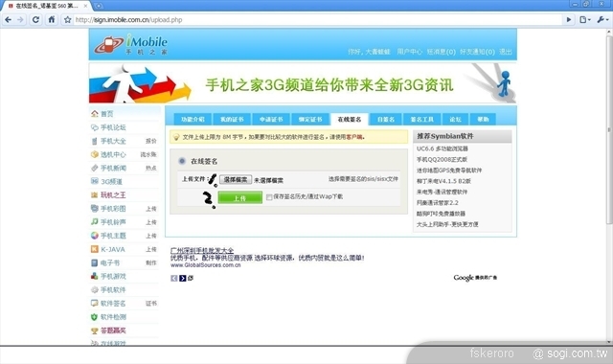Click the iMobile 手机之家 logo
613x364 pixels.
tap(131, 45)
